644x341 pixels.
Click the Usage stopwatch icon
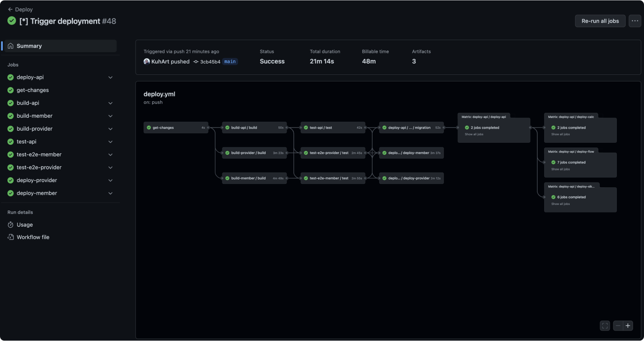click(x=11, y=225)
